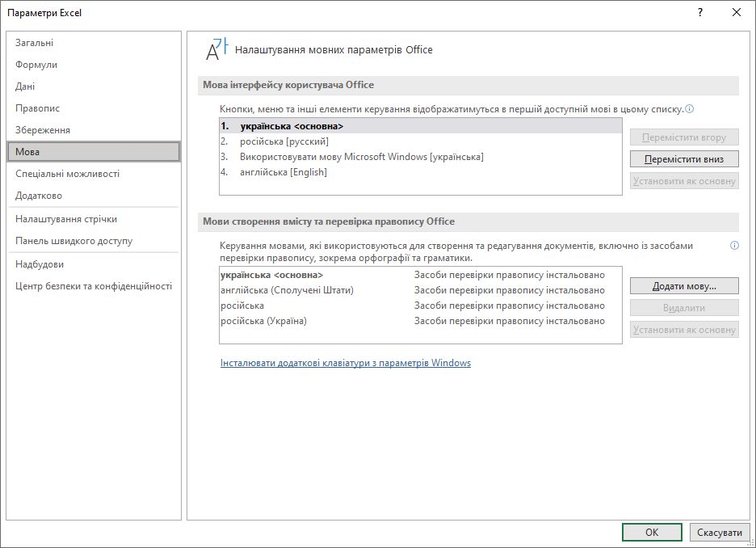Click the Додати мову button
The height and width of the screenshot is (548, 756).
[x=684, y=286]
